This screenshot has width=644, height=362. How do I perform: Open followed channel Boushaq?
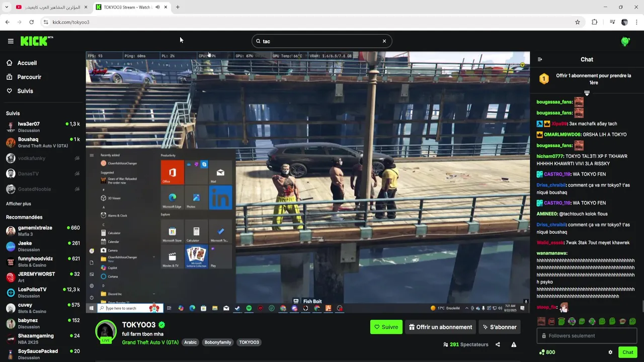click(43, 143)
